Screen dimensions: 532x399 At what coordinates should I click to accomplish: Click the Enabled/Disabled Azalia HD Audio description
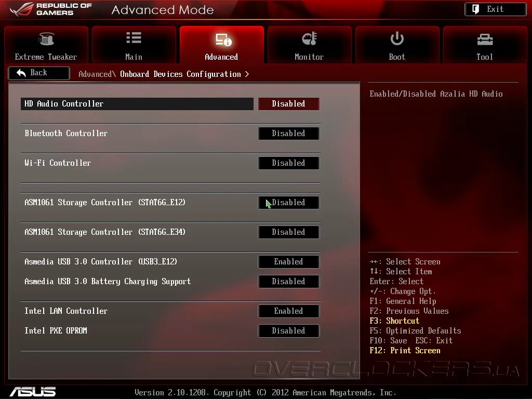(x=436, y=94)
